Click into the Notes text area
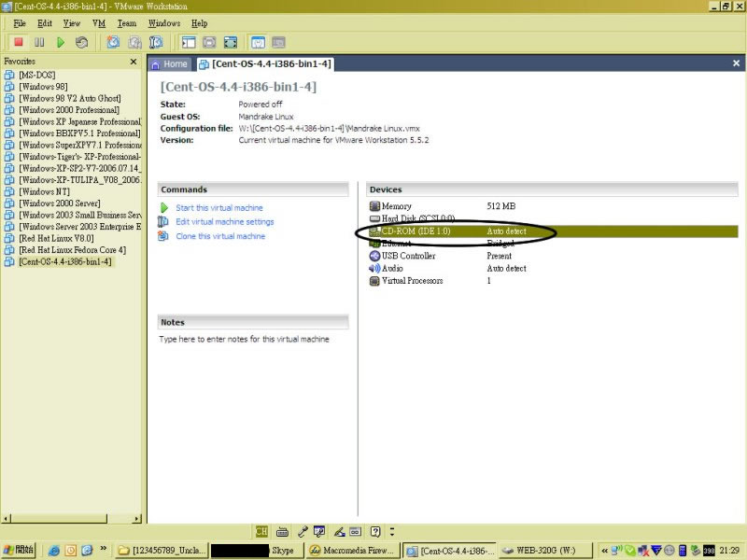747x560 pixels. click(244, 339)
